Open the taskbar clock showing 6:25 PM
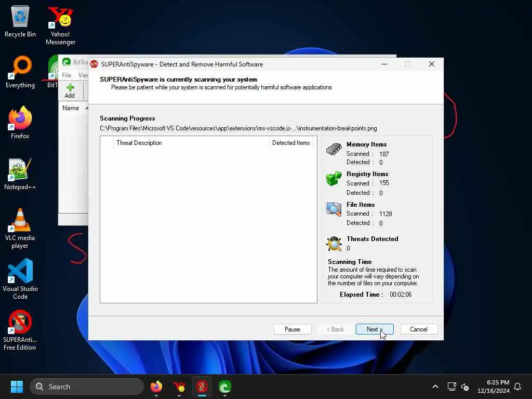The height and width of the screenshot is (399, 532). coord(494,387)
